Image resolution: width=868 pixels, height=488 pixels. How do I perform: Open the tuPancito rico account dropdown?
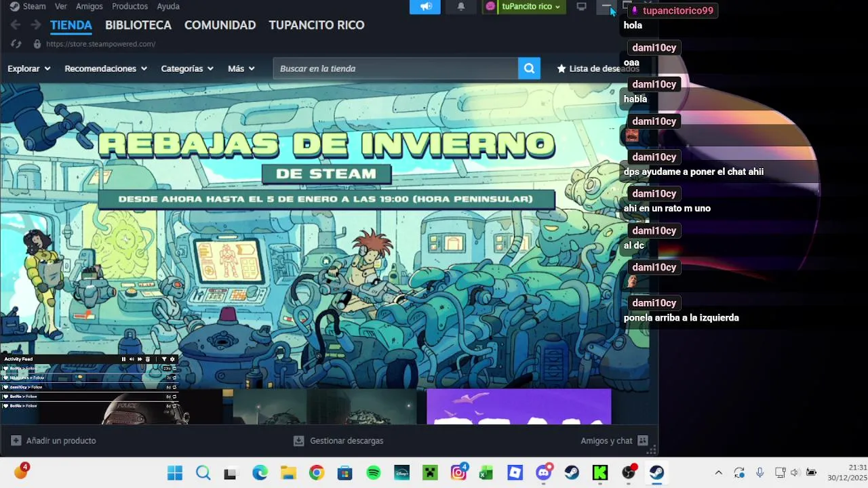click(531, 7)
